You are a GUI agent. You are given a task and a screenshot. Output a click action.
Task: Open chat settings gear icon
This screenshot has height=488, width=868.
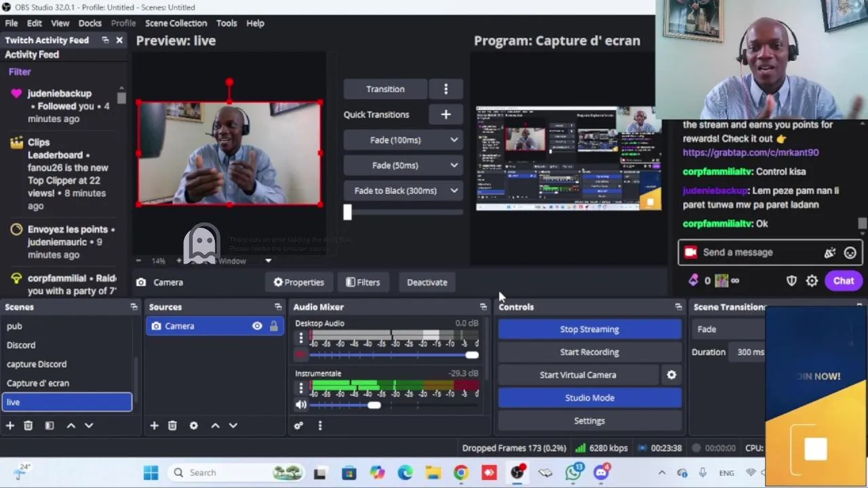812,281
